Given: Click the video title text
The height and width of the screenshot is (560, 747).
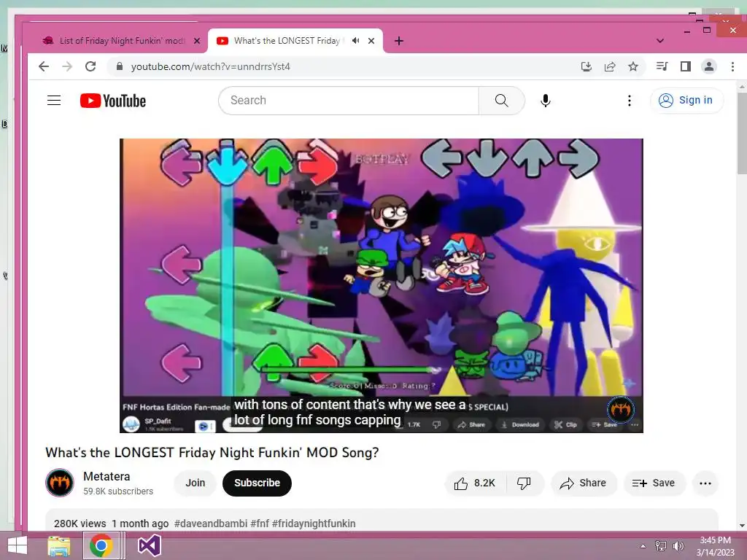Looking at the screenshot, I should [x=212, y=452].
